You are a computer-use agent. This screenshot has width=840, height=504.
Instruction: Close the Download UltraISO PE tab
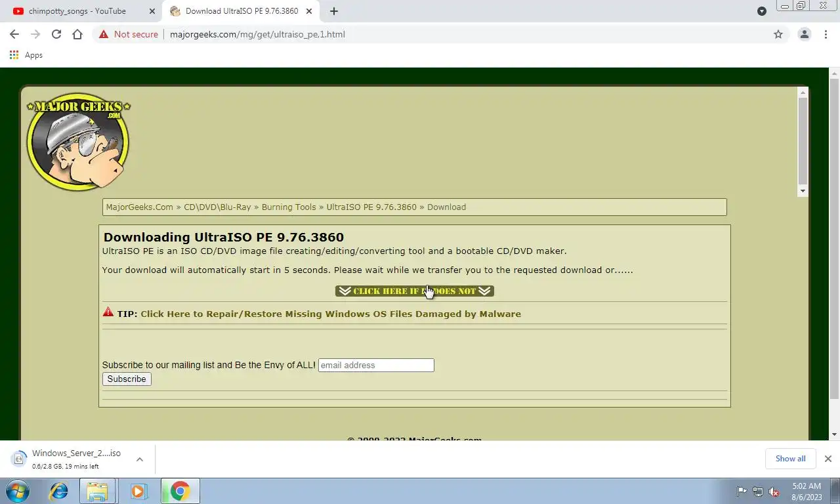[x=309, y=11]
